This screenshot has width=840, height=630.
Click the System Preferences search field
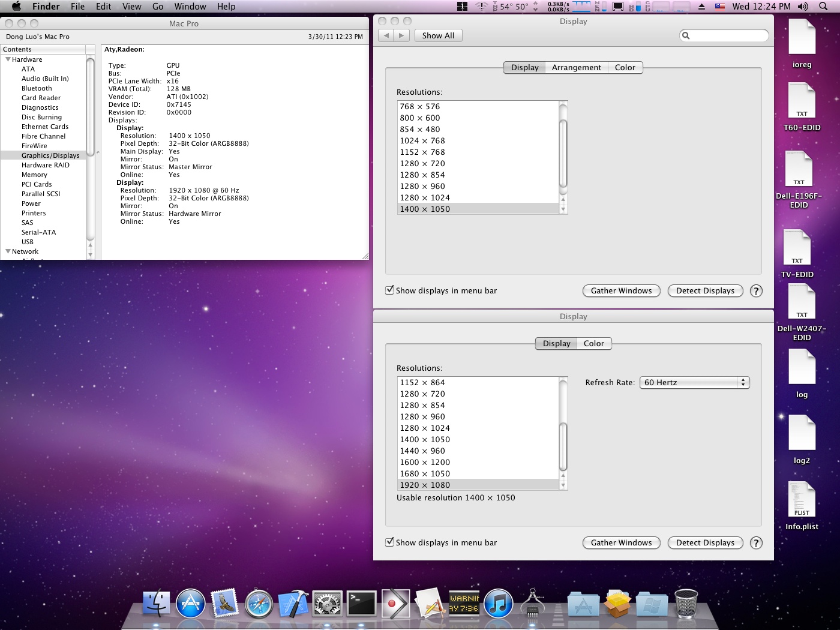(724, 36)
